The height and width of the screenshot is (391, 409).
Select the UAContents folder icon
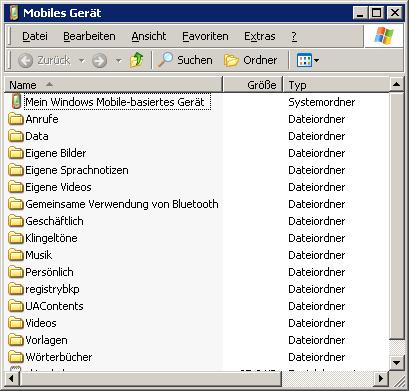[16, 306]
